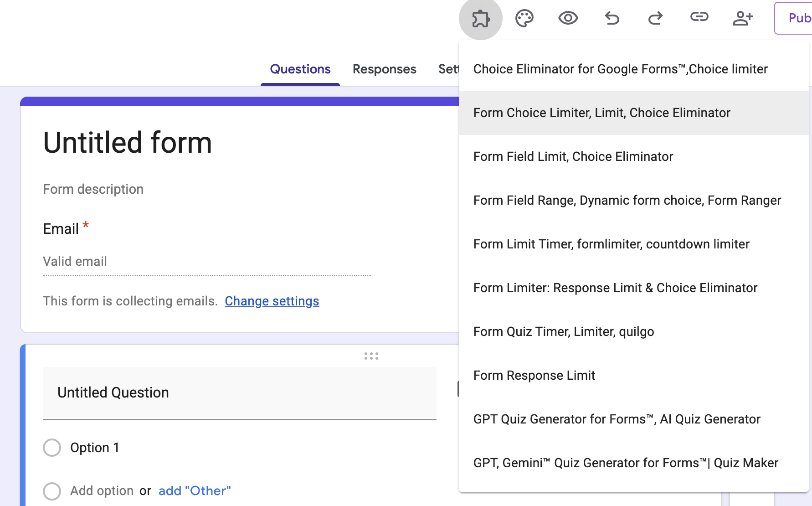The image size is (812, 506).
Task: Pick Form Limiter: Response Limit & Choice Eliminator
Action: coord(633,288)
